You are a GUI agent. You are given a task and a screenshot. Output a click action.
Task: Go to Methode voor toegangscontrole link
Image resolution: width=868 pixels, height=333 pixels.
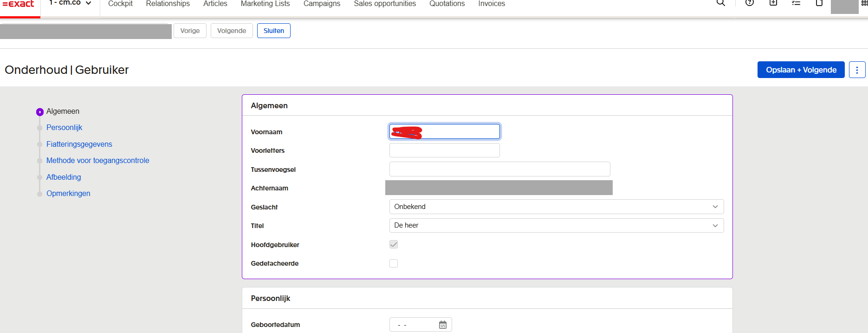[98, 160]
